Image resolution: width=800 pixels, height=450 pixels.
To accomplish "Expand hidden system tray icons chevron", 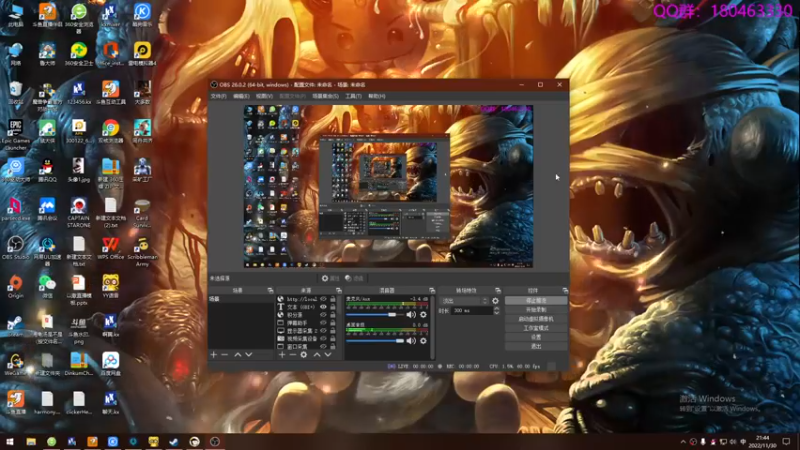I will [683, 442].
